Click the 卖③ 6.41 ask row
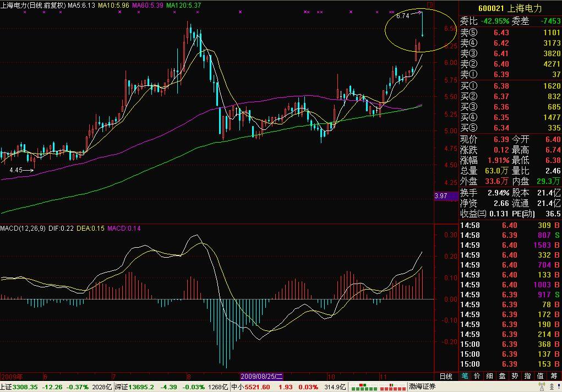The height and width of the screenshot is (392, 562). (x=510, y=53)
